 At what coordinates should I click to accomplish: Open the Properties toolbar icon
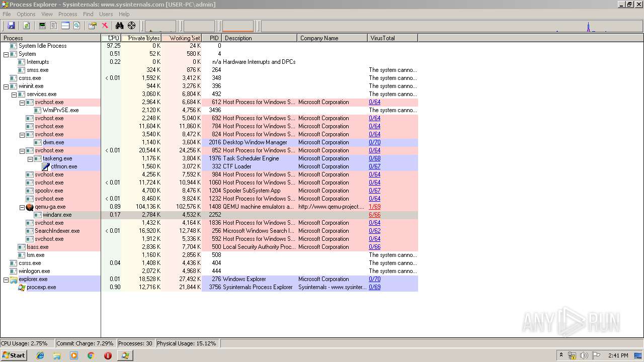(x=92, y=26)
